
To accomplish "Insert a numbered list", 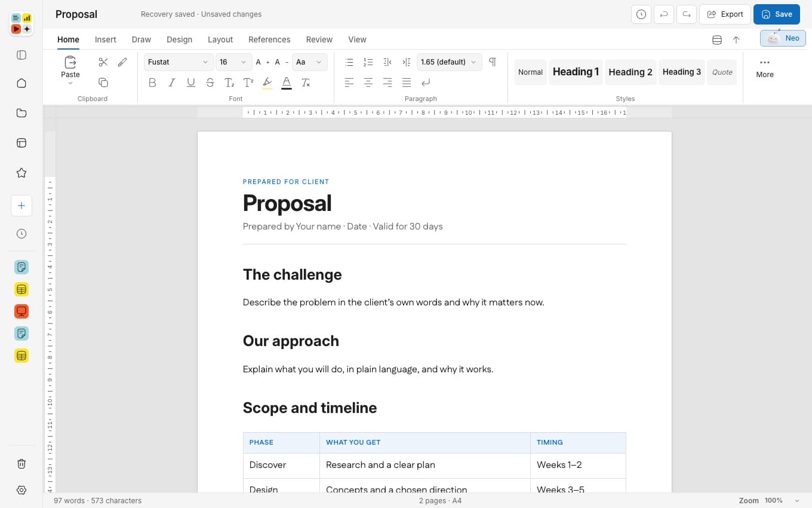I will pyautogui.click(x=368, y=62).
